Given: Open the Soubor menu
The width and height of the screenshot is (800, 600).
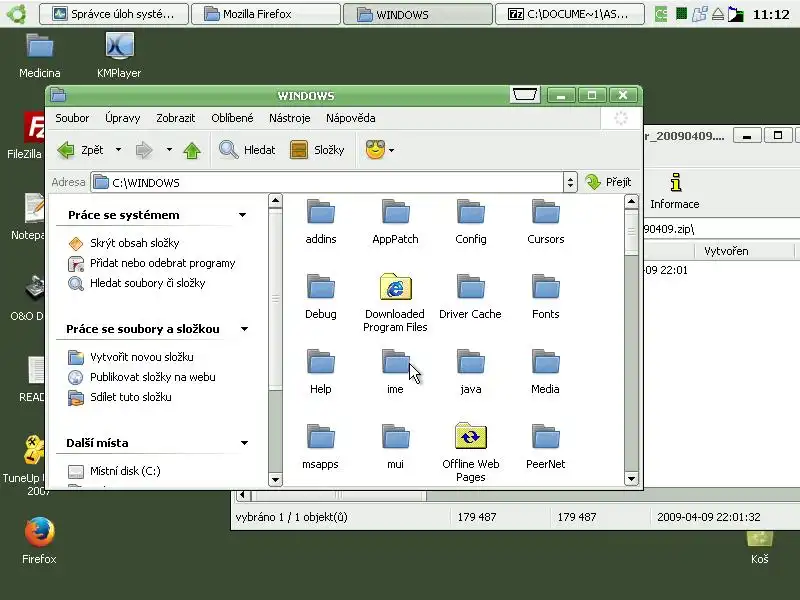Looking at the screenshot, I should [x=72, y=118].
